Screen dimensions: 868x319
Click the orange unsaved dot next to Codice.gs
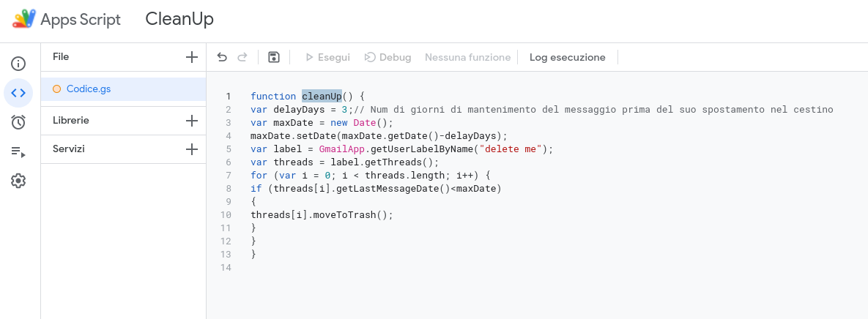[56, 89]
